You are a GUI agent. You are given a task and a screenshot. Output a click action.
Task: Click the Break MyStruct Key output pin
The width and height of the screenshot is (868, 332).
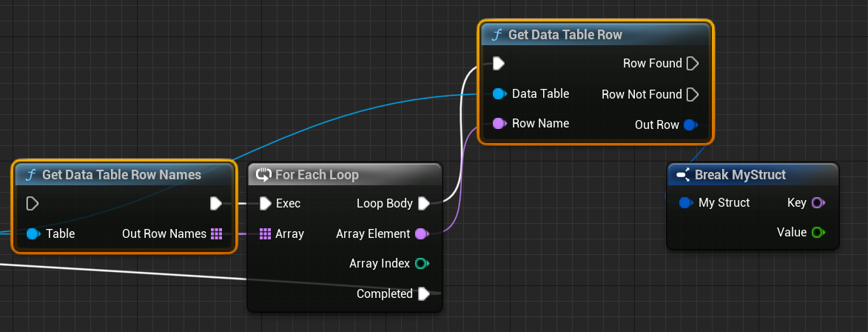pos(817,202)
